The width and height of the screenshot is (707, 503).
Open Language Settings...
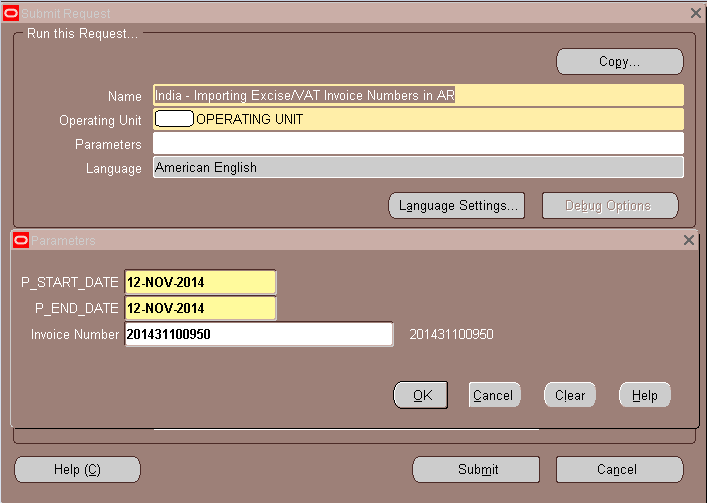coord(457,206)
